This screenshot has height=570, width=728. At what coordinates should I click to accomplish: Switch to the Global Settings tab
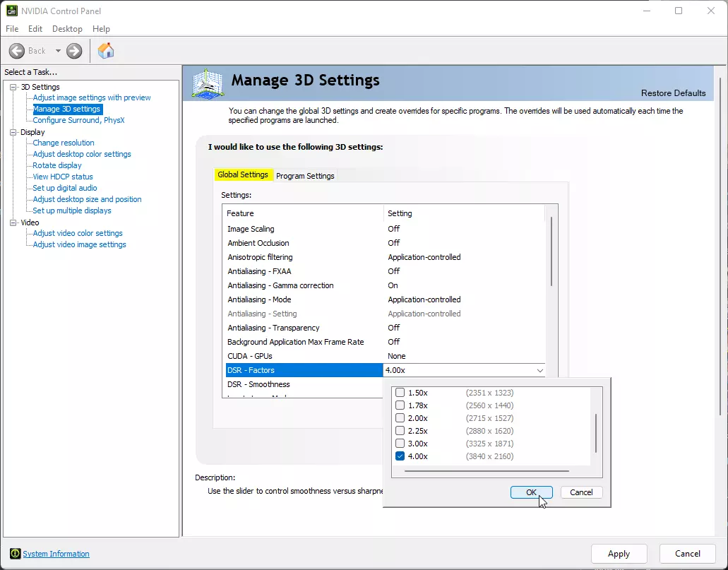pos(243,174)
